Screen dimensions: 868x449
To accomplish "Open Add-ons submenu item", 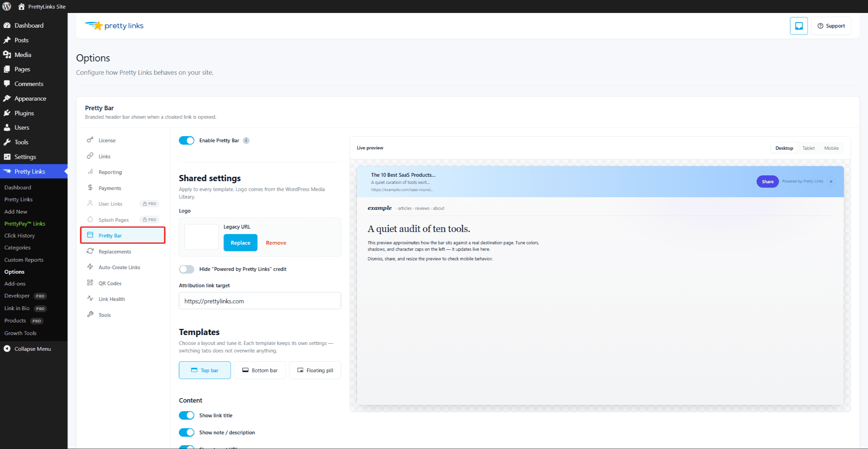I will click(x=15, y=284).
